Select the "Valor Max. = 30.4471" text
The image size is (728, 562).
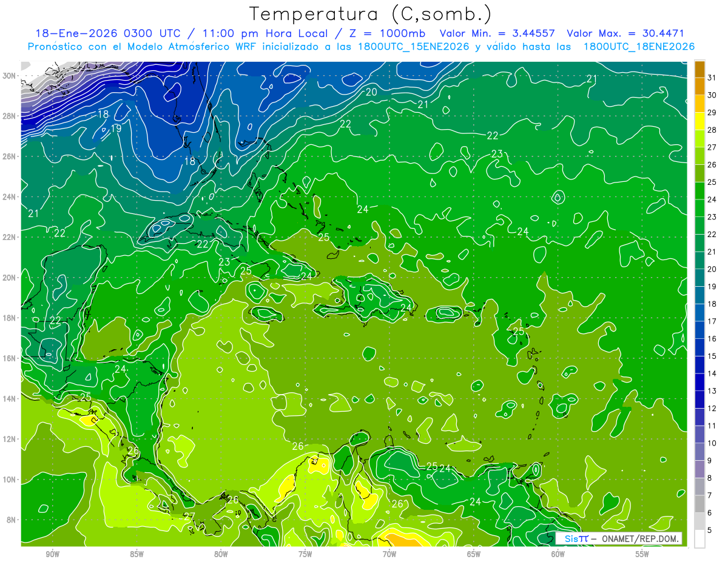click(625, 34)
